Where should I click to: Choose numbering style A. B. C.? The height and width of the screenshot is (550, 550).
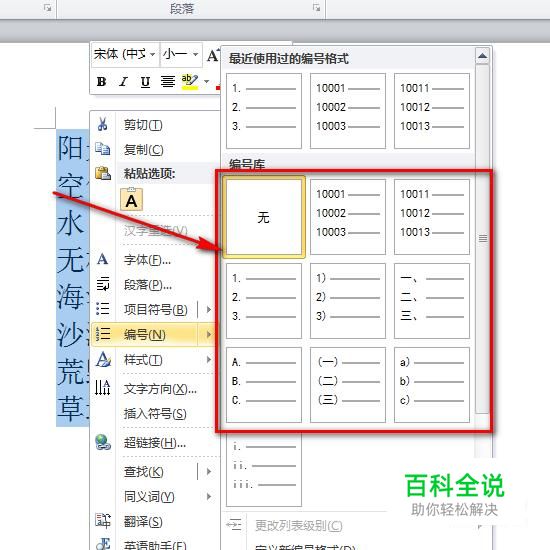264,385
